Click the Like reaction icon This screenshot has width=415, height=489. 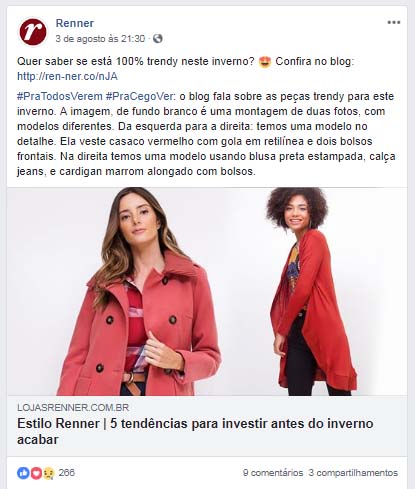tap(23, 473)
